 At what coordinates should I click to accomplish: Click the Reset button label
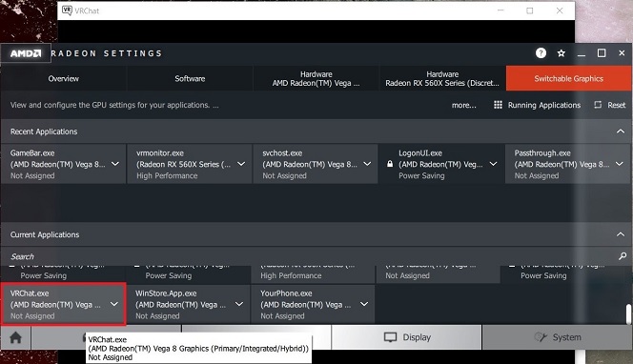pyautogui.click(x=617, y=105)
